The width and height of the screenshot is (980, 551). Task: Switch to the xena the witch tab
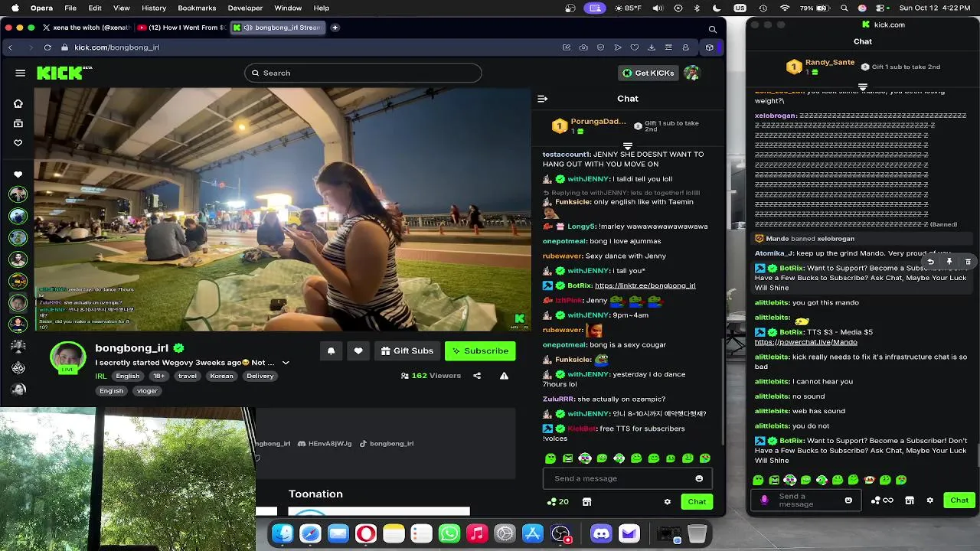(x=86, y=28)
